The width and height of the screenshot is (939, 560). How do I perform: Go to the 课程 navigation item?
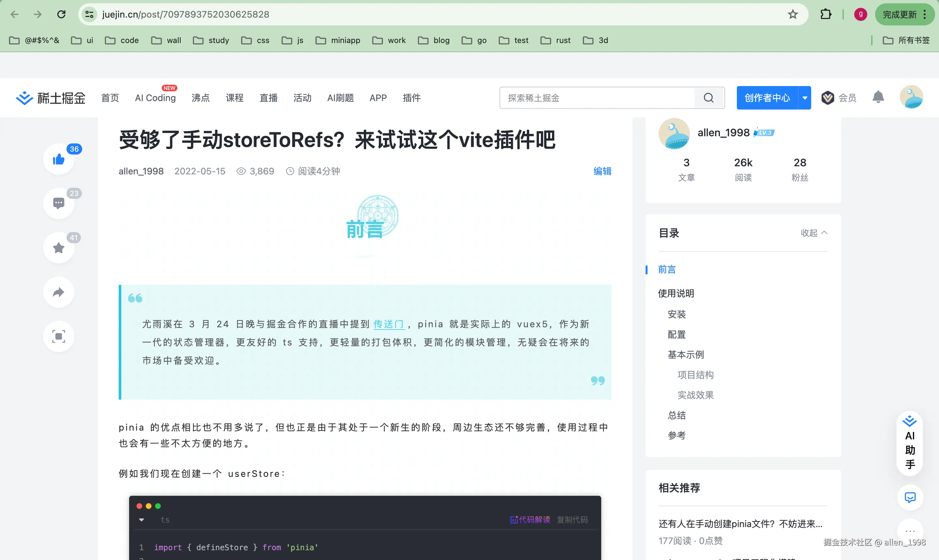click(234, 98)
